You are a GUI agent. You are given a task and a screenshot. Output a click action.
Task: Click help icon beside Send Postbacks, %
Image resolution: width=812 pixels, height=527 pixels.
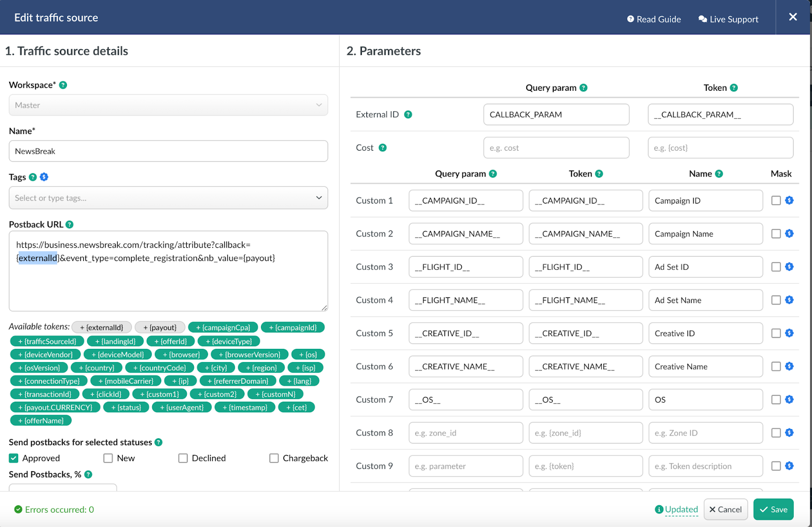point(88,474)
